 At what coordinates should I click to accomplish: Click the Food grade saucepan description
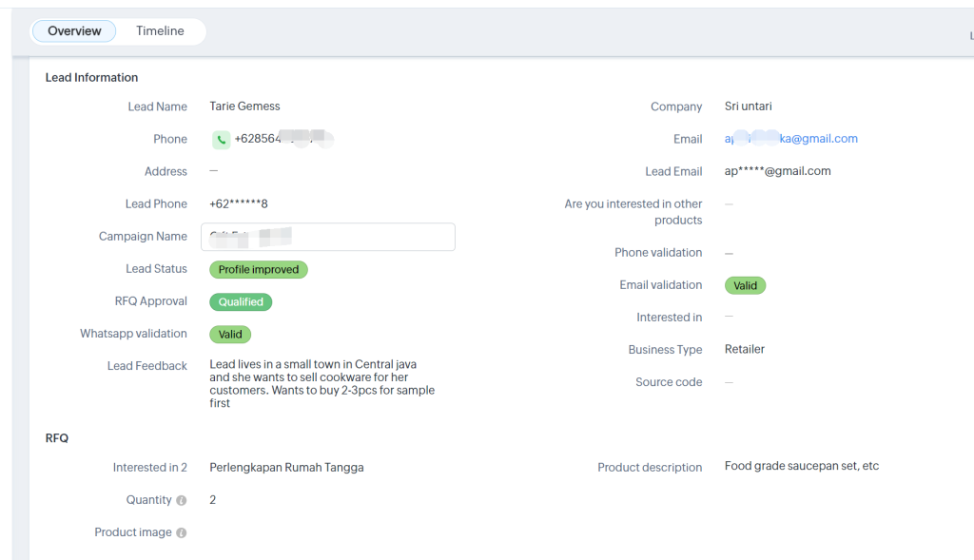coord(801,466)
